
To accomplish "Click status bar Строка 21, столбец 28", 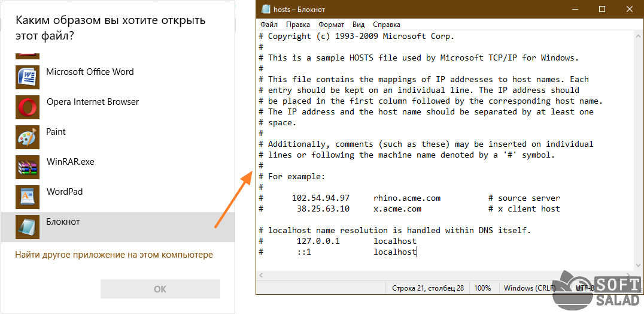I will tap(429, 288).
